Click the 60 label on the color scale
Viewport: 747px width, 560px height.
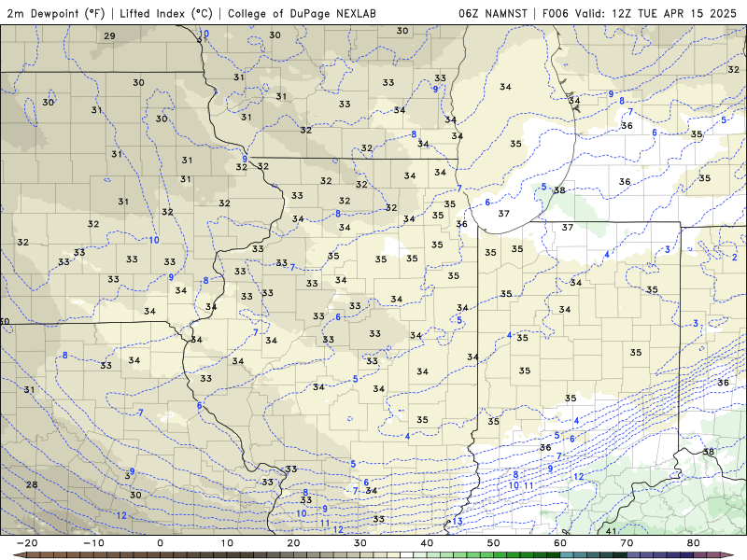[x=560, y=543]
